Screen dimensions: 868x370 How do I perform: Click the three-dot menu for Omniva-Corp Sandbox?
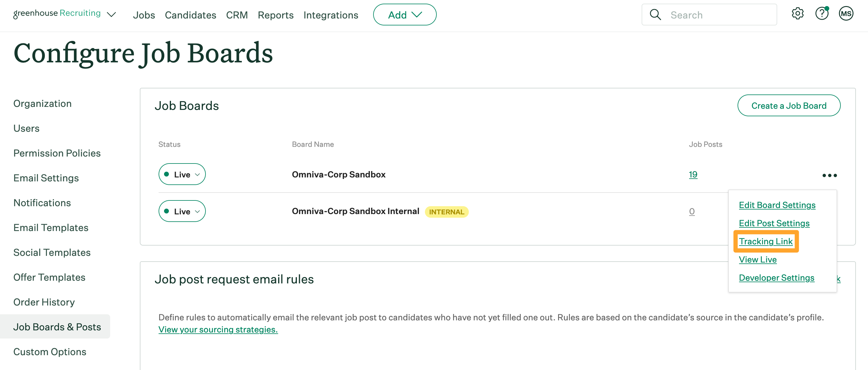[829, 175]
